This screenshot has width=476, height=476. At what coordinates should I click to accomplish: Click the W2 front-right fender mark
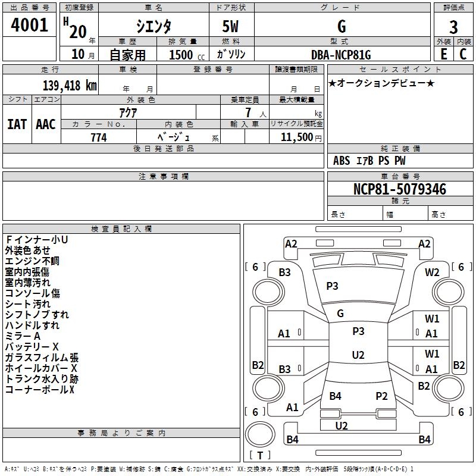[432, 273]
